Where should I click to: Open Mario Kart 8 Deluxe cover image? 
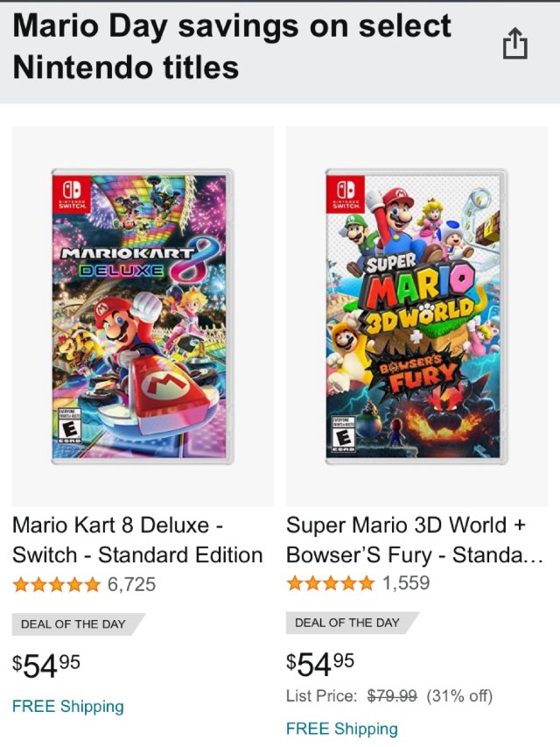tap(143, 315)
